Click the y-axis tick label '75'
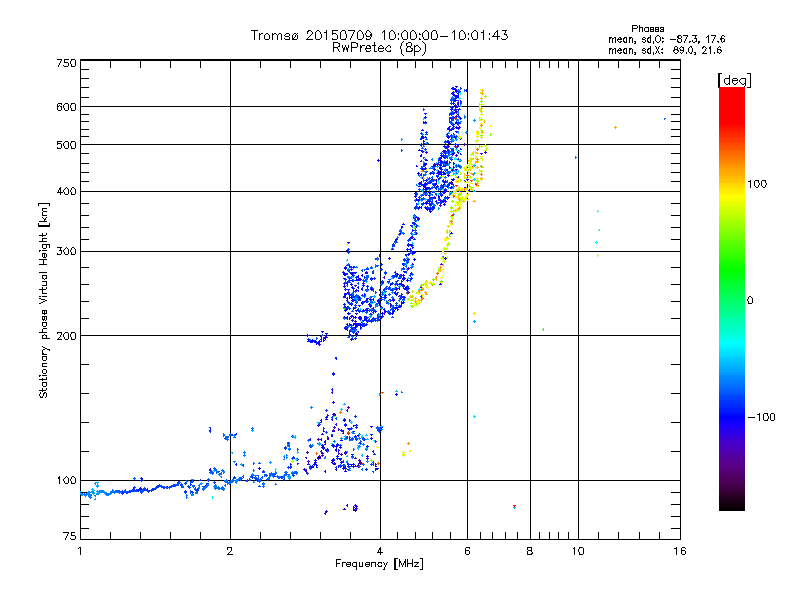The width and height of the screenshot is (800, 600). (x=70, y=536)
